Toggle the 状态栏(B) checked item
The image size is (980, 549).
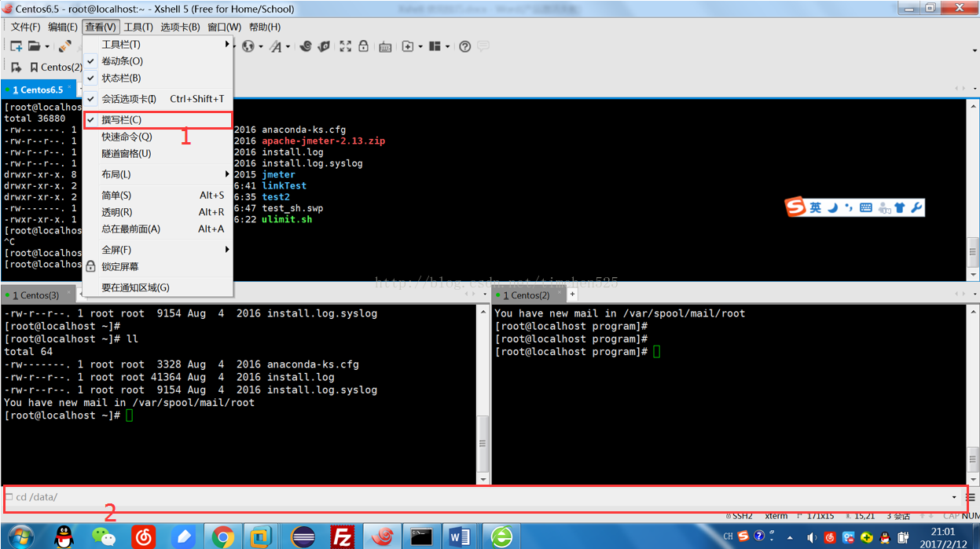[158, 79]
